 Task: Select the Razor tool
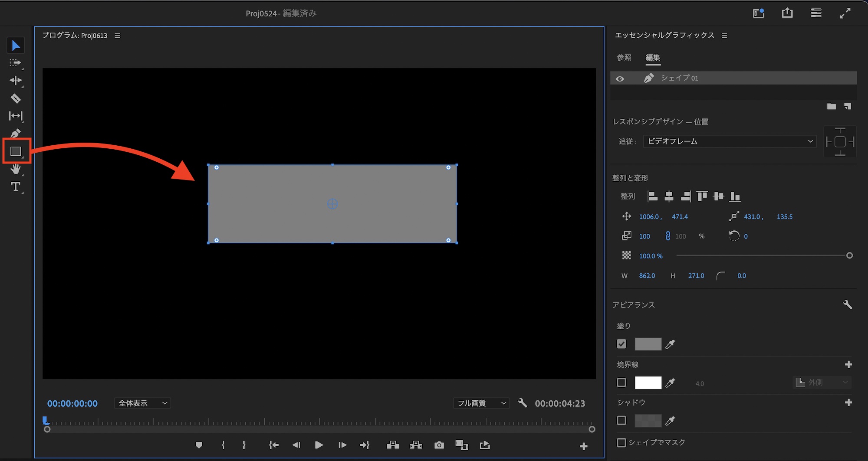[x=16, y=98]
